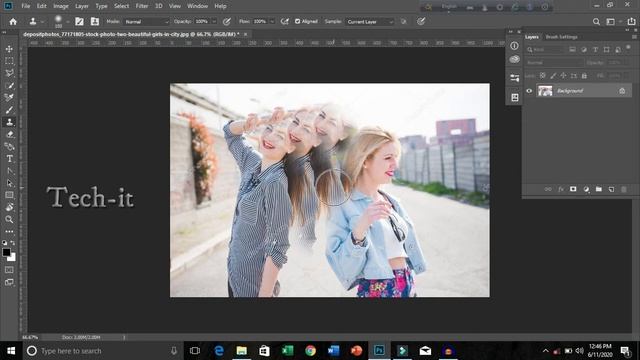Toggle the pixel layer filter icon
The image size is (640, 360).
[x=572, y=49]
